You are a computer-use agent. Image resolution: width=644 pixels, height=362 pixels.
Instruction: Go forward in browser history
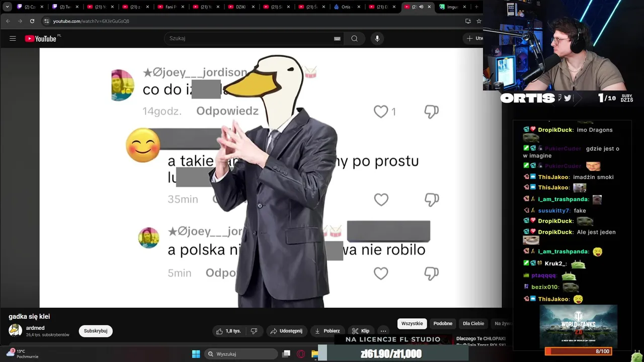click(20, 21)
